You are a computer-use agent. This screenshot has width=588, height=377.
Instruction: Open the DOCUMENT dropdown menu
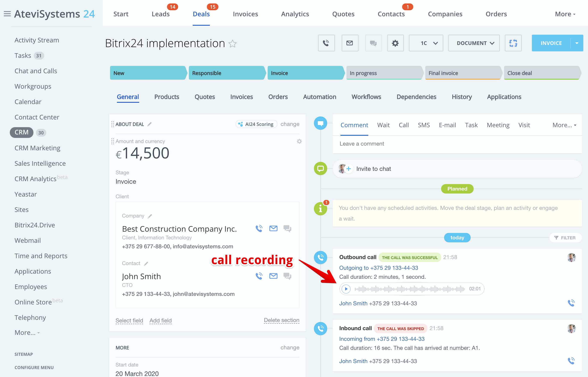tap(474, 43)
